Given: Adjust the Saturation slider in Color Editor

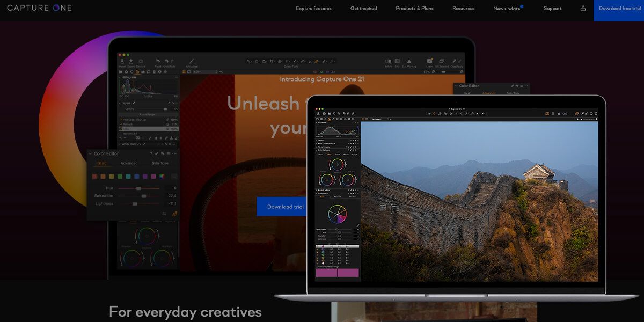Looking at the screenshot, I should [144, 196].
